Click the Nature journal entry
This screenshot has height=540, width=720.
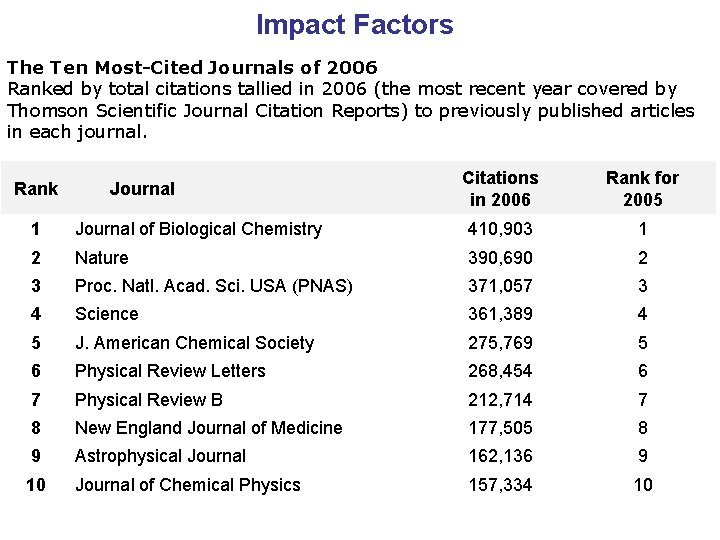click(102, 258)
